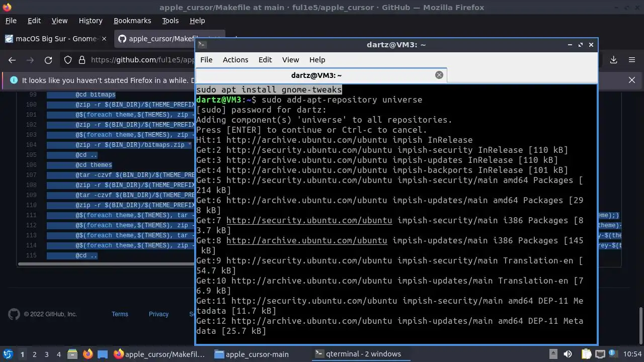Screen dimensions: 644x362
Task: Launch Firefox from the quick-launch panel
Action: click(88, 354)
